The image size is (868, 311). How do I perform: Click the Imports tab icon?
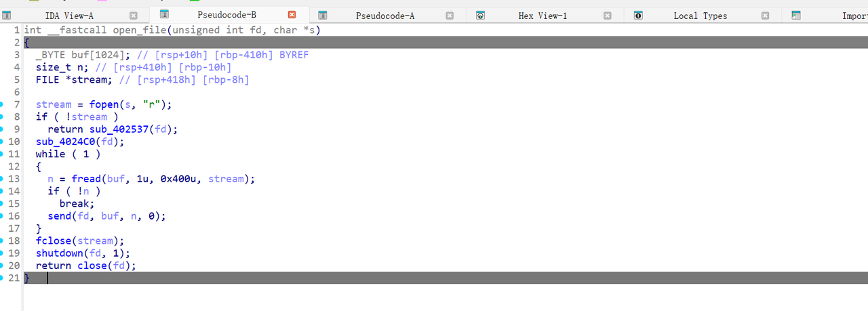pos(796,16)
